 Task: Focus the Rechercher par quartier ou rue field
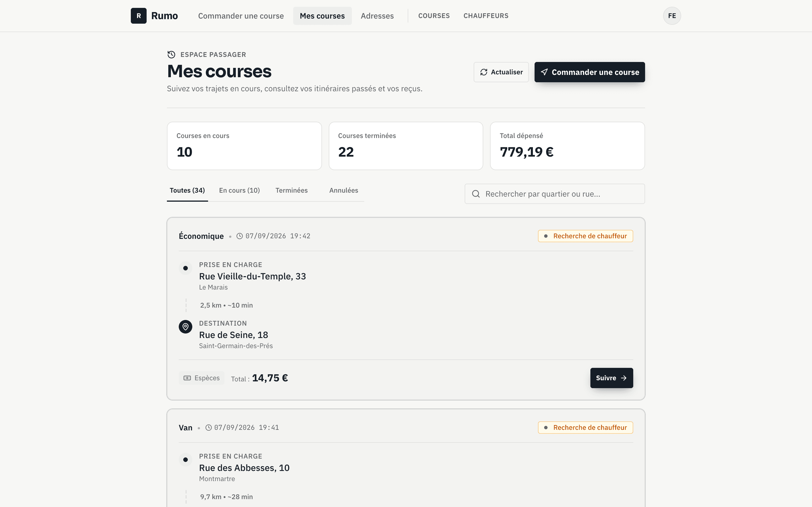(x=555, y=194)
